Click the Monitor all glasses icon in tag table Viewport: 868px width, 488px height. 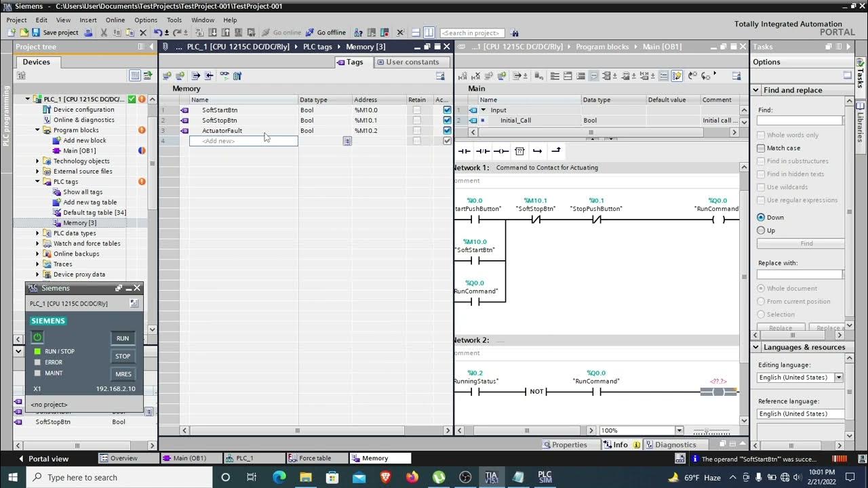click(x=224, y=76)
